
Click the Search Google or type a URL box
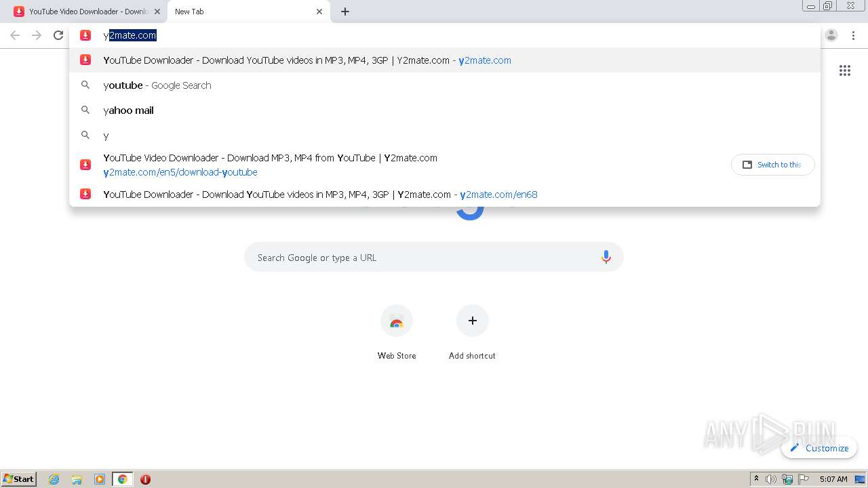[434, 258]
